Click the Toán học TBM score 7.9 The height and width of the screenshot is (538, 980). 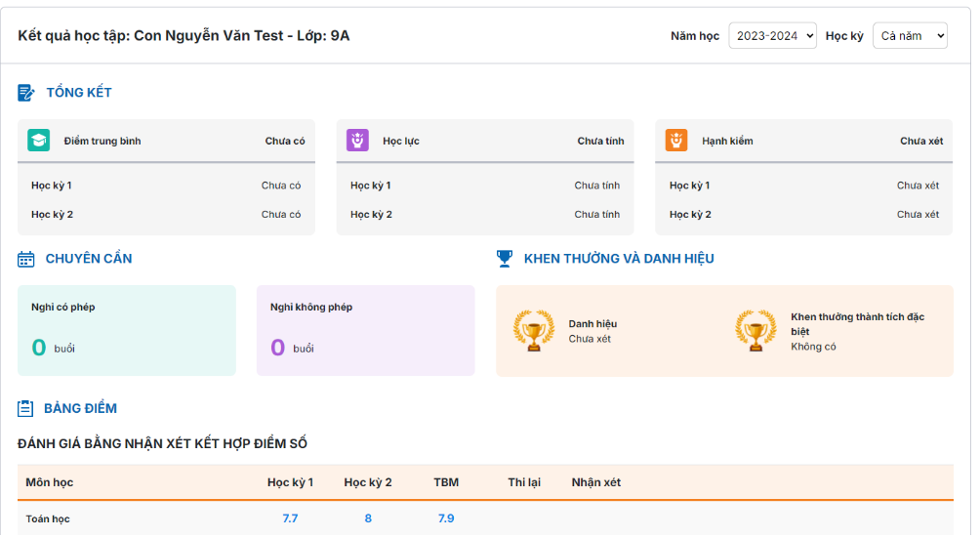tap(446, 518)
